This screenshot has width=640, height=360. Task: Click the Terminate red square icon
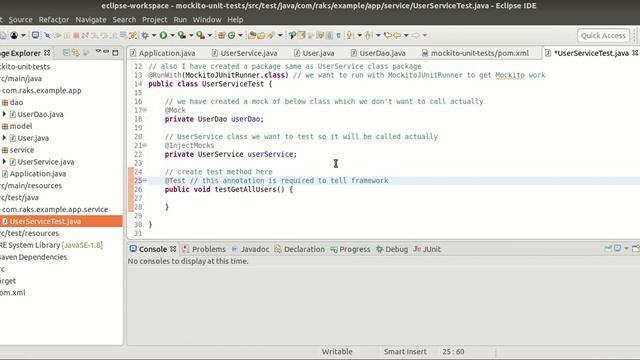76,36
